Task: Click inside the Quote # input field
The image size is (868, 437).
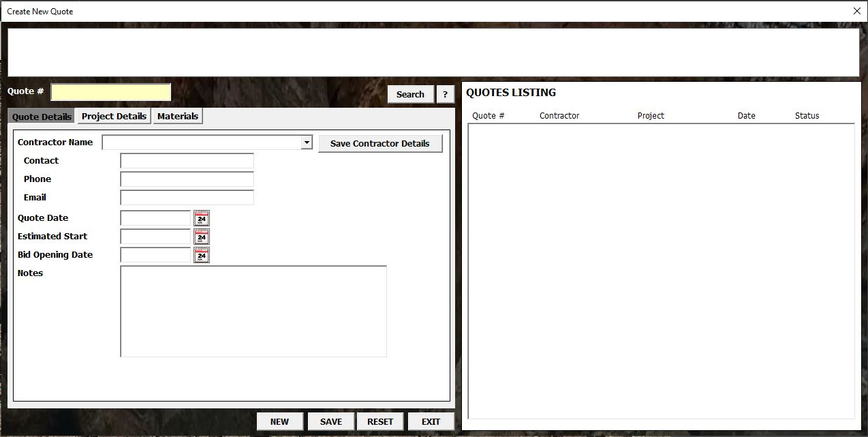Action: pyautogui.click(x=110, y=91)
